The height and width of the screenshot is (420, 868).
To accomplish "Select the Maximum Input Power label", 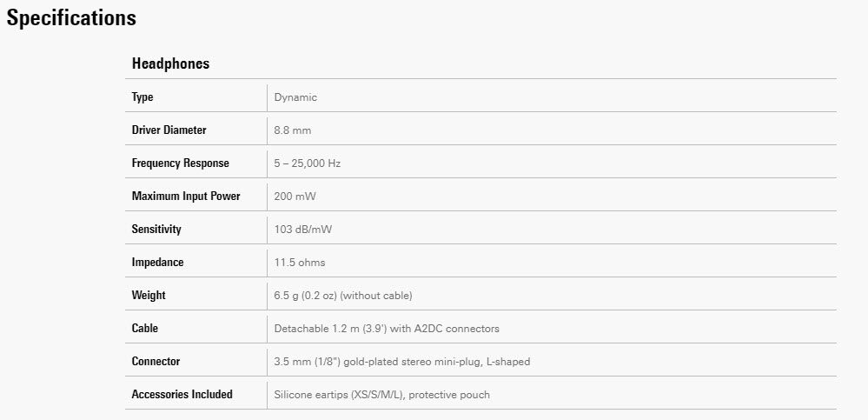I will point(186,197).
